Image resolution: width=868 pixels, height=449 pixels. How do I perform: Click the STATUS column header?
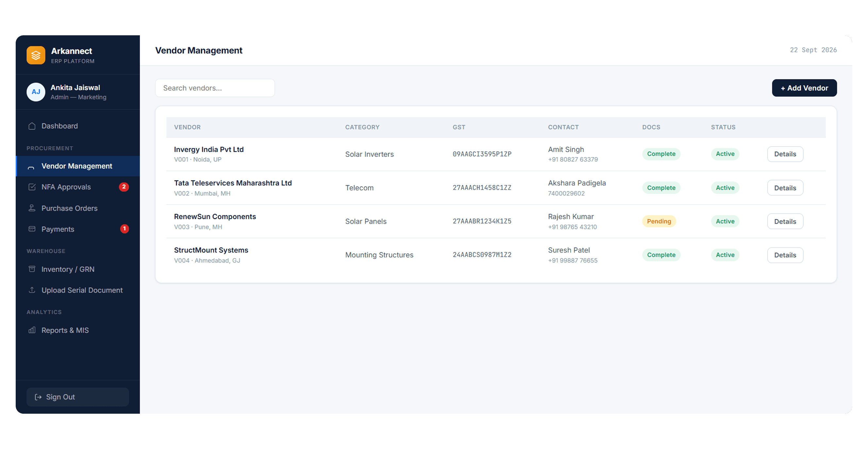[x=723, y=127]
